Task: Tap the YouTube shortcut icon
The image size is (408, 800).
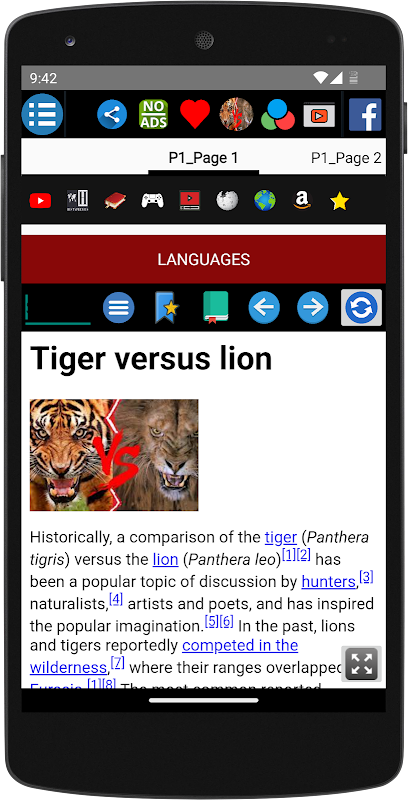Action: (40, 201)
